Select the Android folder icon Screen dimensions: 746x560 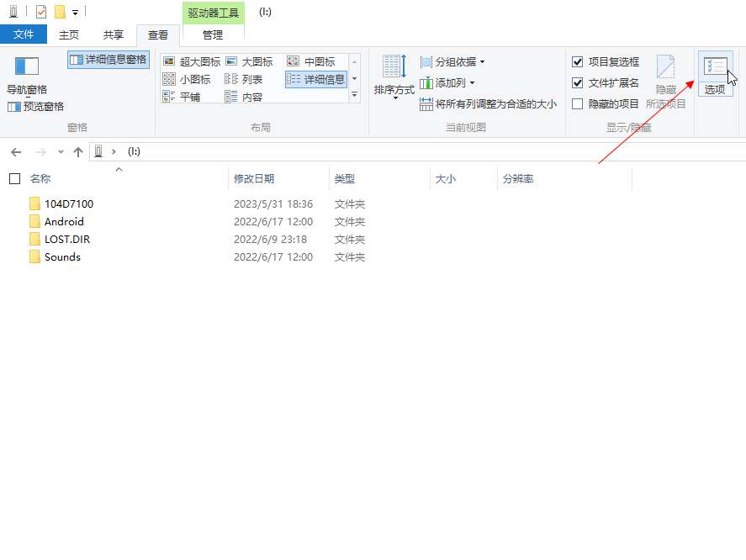34,221
